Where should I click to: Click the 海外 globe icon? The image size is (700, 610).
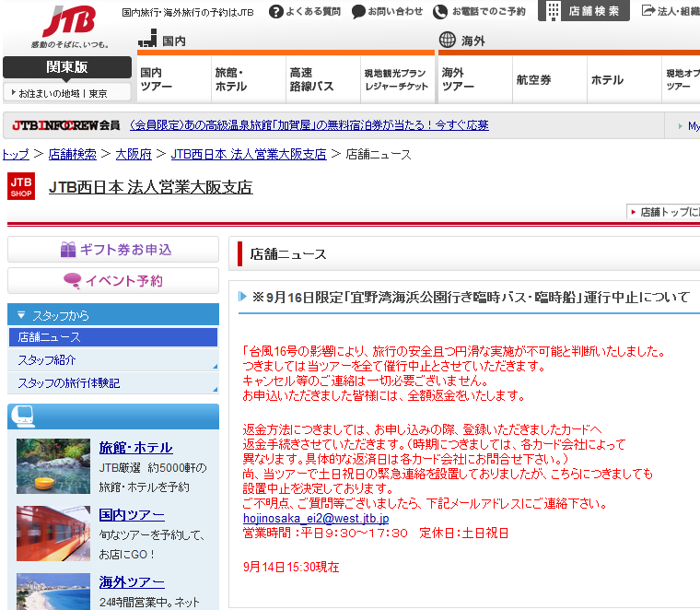pos(447,40)
